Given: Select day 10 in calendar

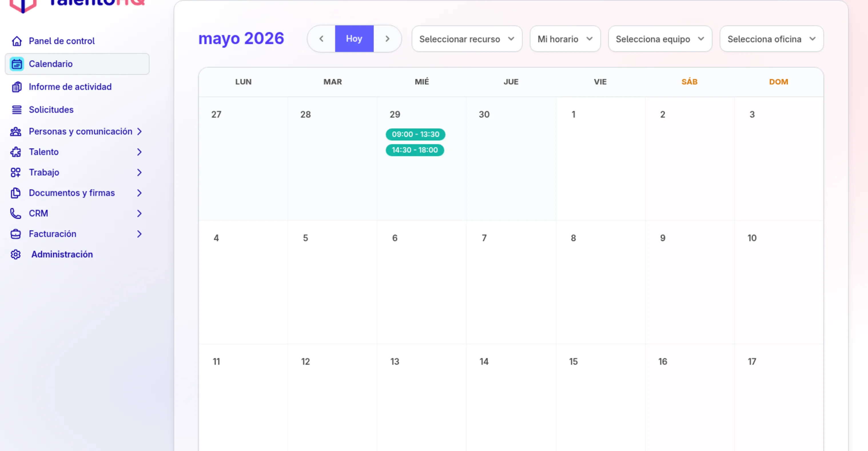Looking at the screenshot, I should 752,238.
